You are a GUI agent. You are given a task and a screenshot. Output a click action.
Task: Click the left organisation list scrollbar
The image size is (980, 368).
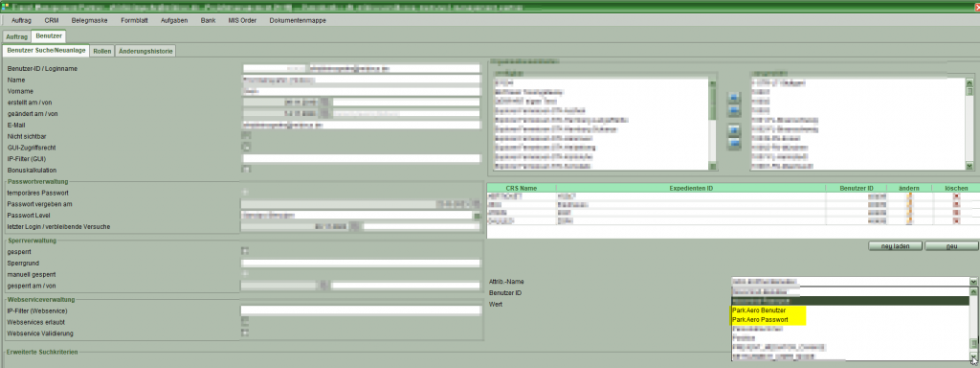(713, 124)
